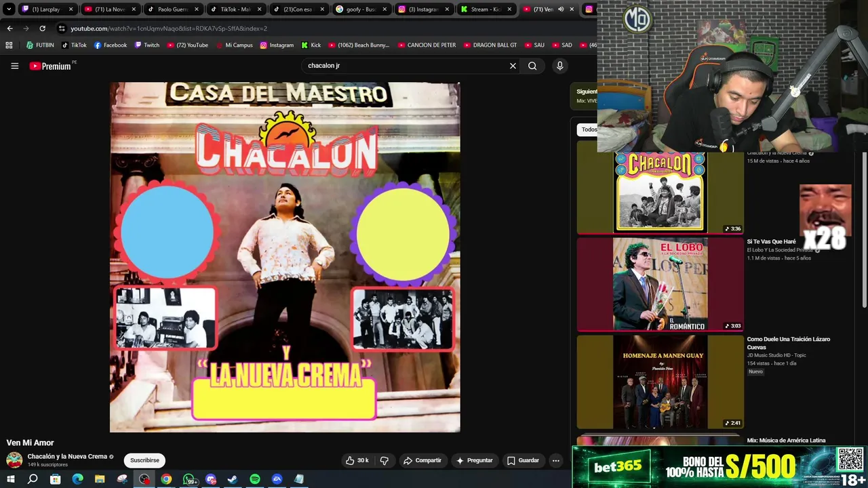Click the Chacalón y la Nueva Crema channel name
This screenshot has width=868, height=488.
click(67, 457)
